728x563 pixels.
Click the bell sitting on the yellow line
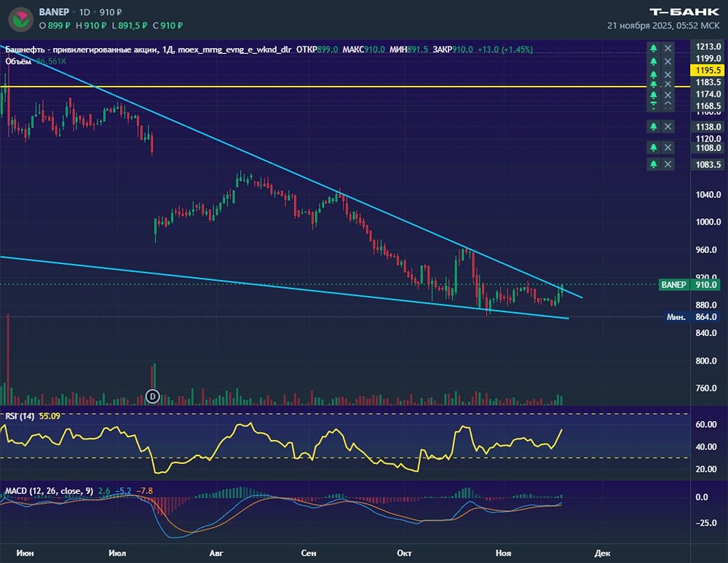(x=653, y=84)
